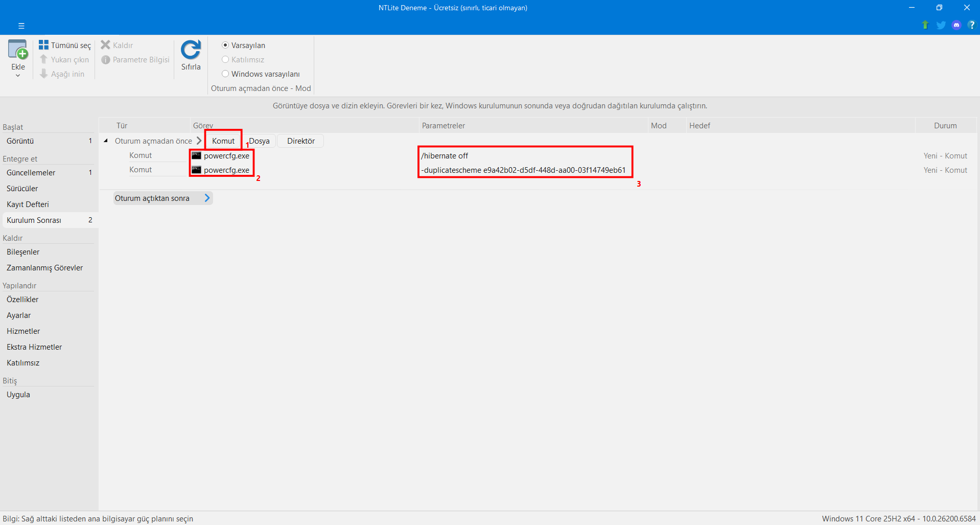Image resolution: width=980 pixels, height=525 pixels.
Task: Click the Parametreler column header
Action: point(533,126)
